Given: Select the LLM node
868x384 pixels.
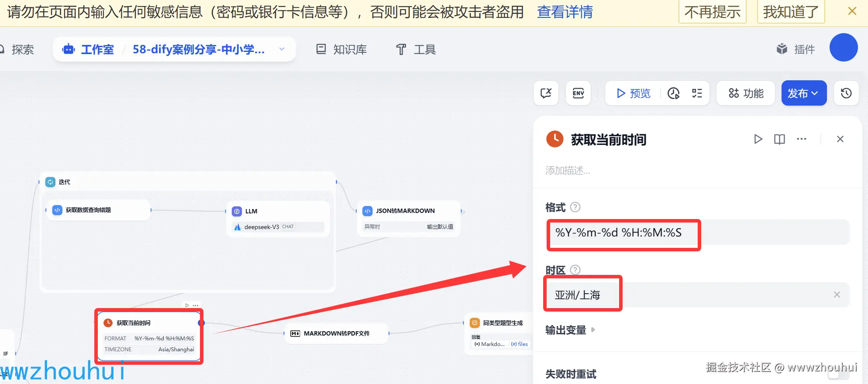Looking at the screenshot, I should [278, 219].
